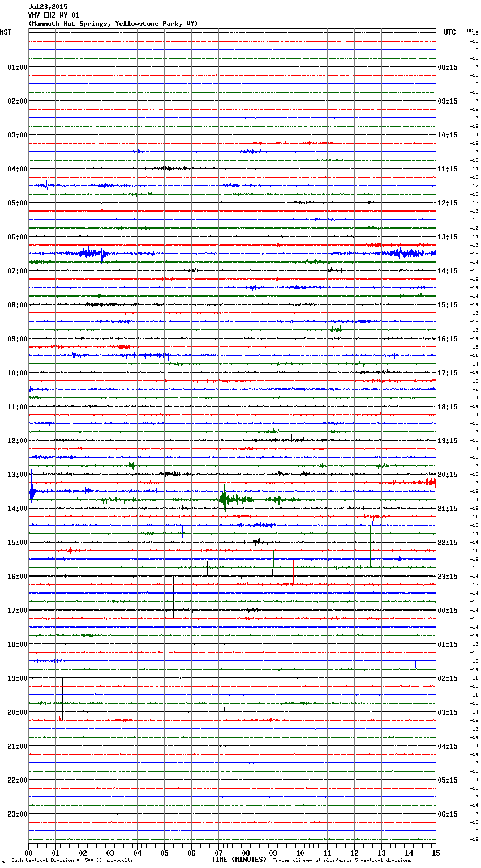This screenshot has width=481, height=868.
Task: Click the 03:00 MST hour label
Action: [18, 135]
